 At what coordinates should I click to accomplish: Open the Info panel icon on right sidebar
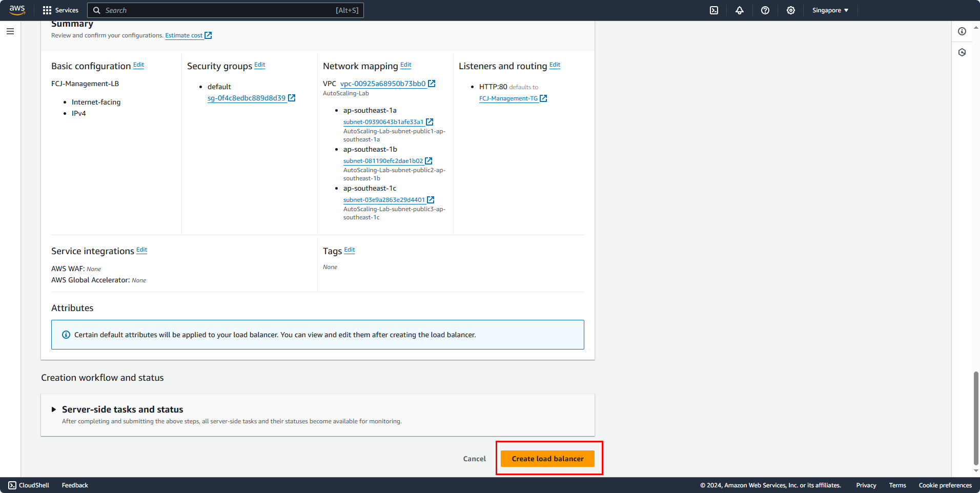pos(962,31)
